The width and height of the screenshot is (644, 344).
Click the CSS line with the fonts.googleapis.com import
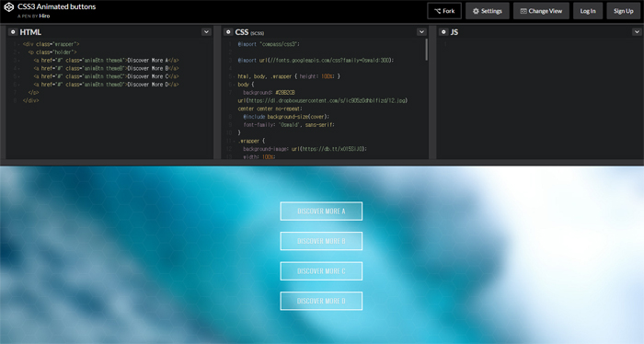tap(316, 61)
